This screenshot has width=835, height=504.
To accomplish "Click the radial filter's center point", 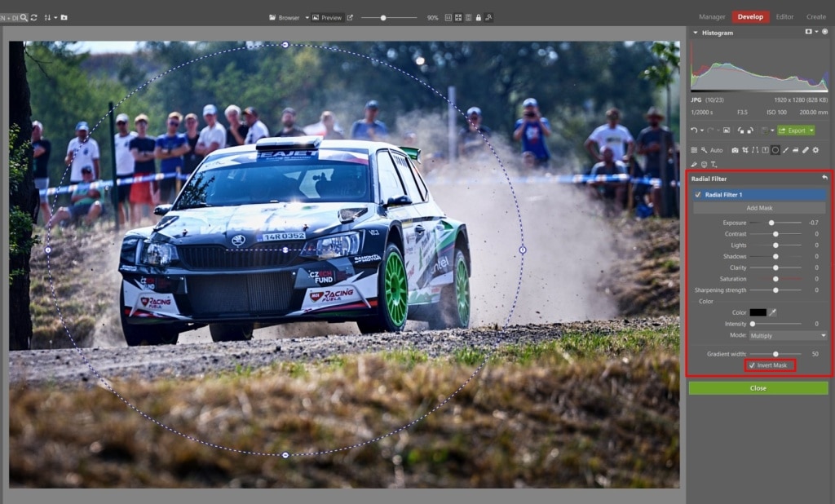I will pos(285,250).
